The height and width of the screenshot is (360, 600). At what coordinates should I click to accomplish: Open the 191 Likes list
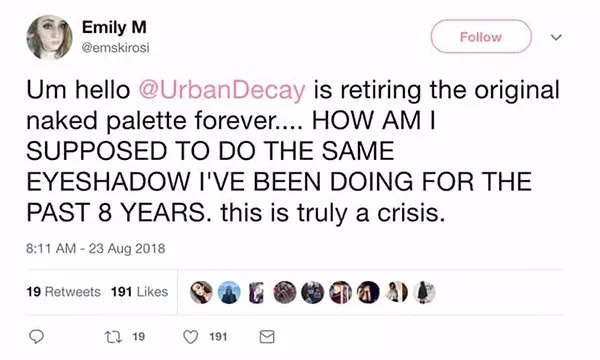[139, 292]
